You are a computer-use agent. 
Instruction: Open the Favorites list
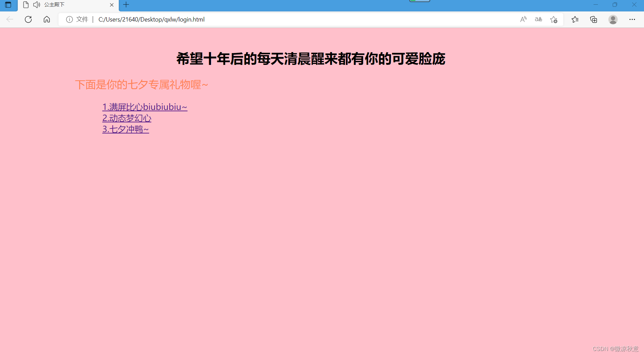click(x=575, y=19)
